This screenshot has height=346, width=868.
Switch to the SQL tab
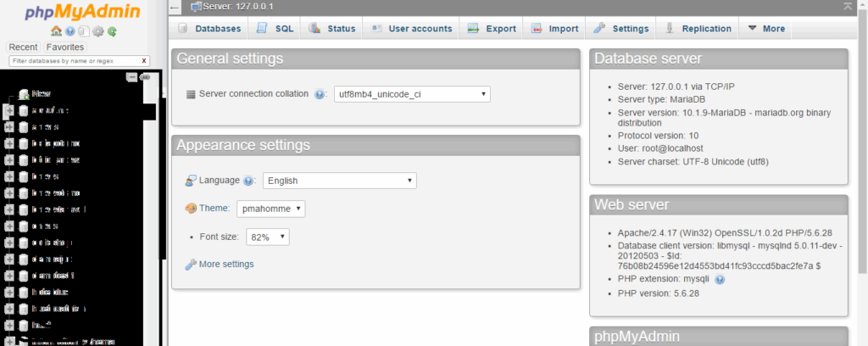tap(275, 29)
